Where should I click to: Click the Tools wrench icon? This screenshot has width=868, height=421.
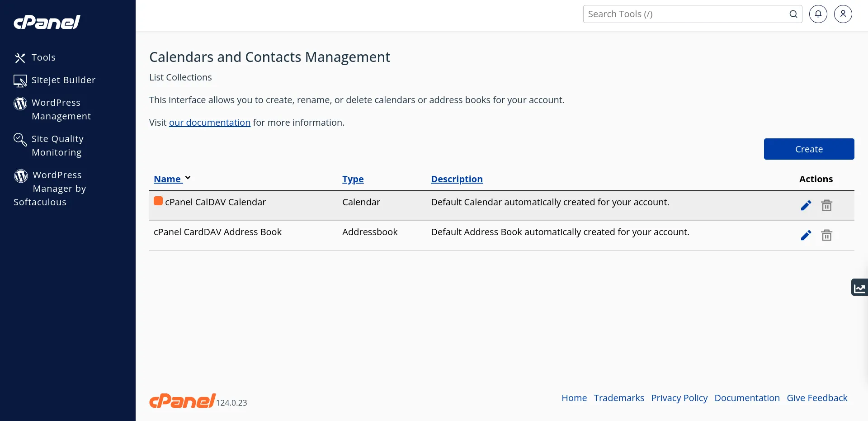[x=20, y=58]
